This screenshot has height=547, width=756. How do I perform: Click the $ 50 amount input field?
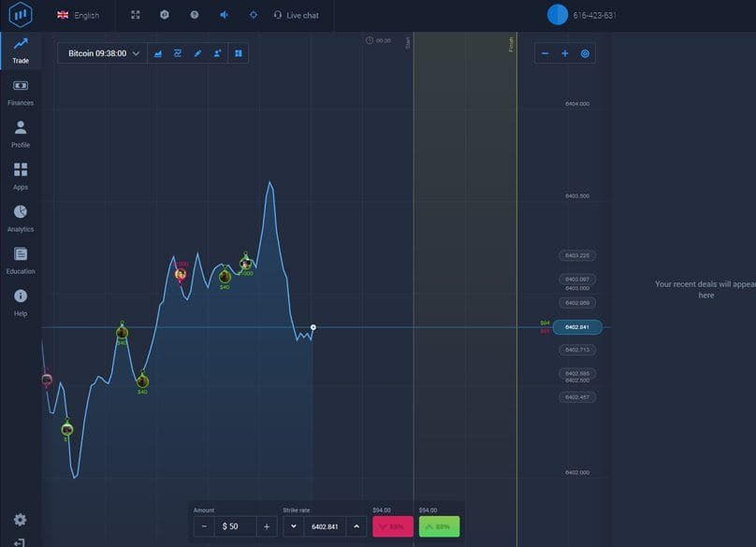point(236,526)
